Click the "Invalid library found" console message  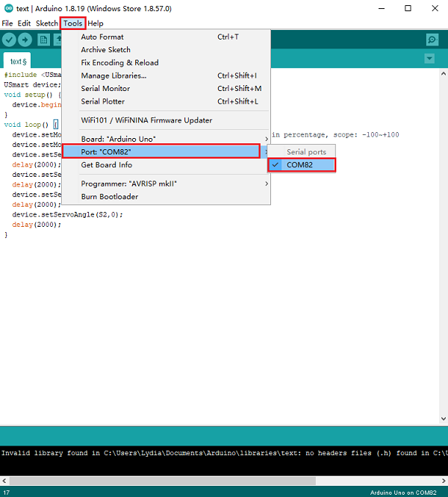[224, 453]
